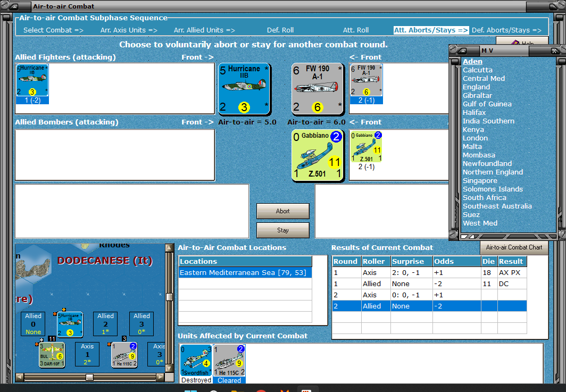Image resolution: width=566 pixels, height=392 pixels.
Task: Click London in the M V list
Action: click(x=475, y=138)
